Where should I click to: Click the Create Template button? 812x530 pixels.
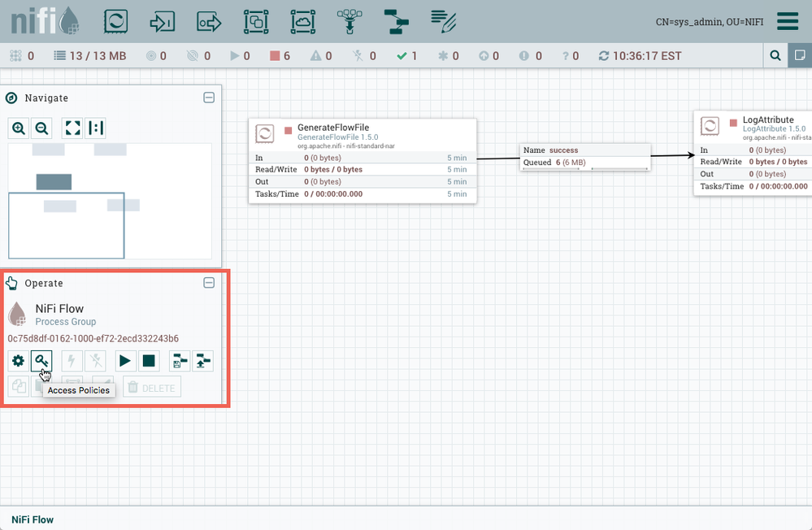coord(179,361)
